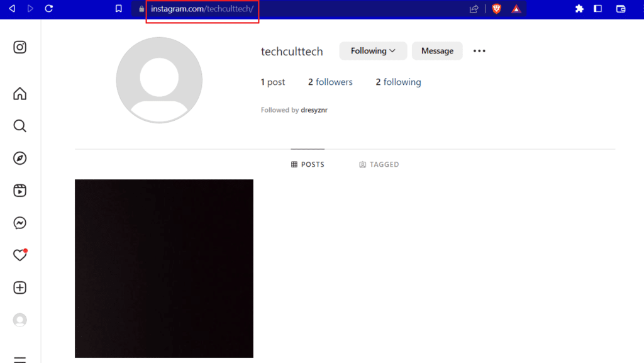Open the Following dropdown

pos(373,51)
